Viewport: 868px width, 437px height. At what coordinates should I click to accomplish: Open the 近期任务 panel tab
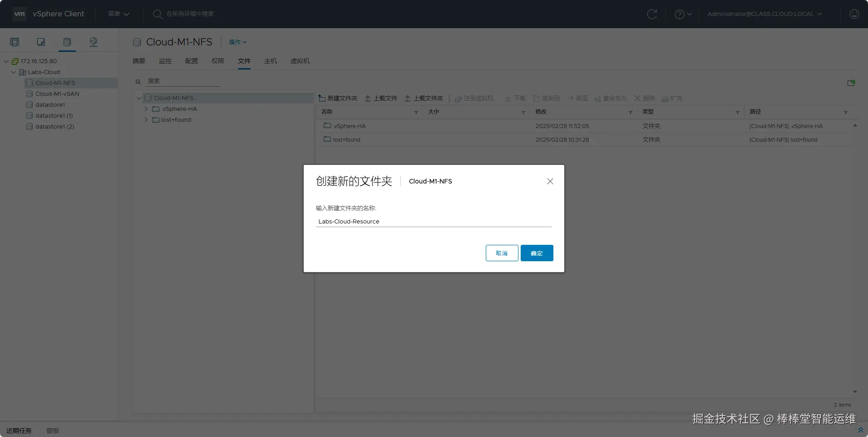coord(19,431)
